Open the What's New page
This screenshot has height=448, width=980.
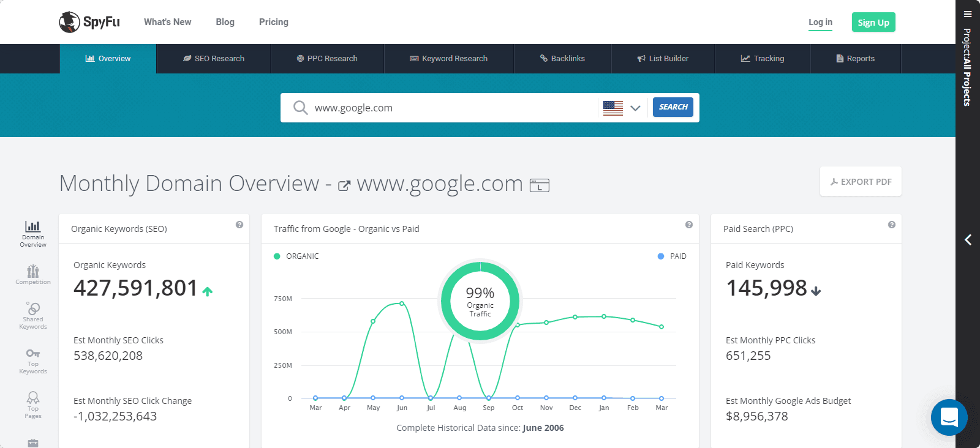point(167,22)
